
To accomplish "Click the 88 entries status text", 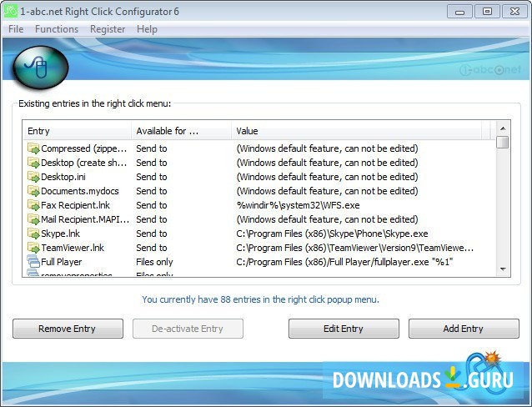I will 260,299.
